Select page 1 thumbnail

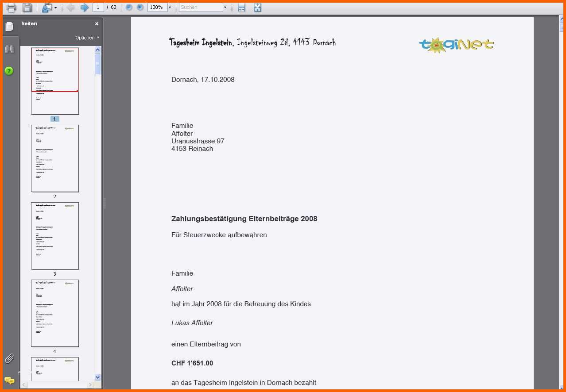(55, 81)
